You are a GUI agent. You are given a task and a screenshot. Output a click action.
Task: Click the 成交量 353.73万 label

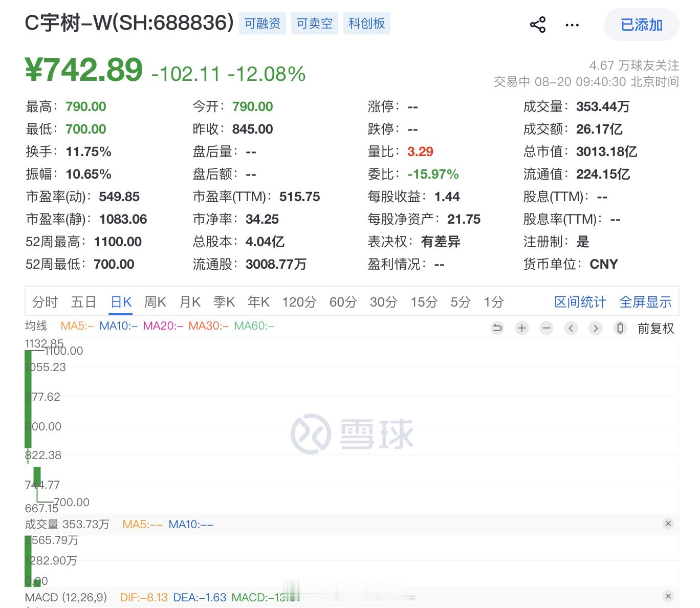point(67,524)
